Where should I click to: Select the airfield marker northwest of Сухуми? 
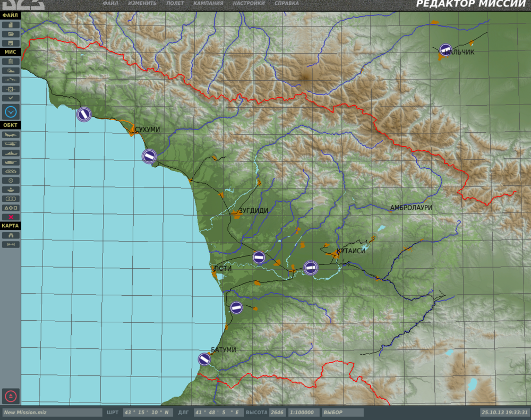pos(84,114)
